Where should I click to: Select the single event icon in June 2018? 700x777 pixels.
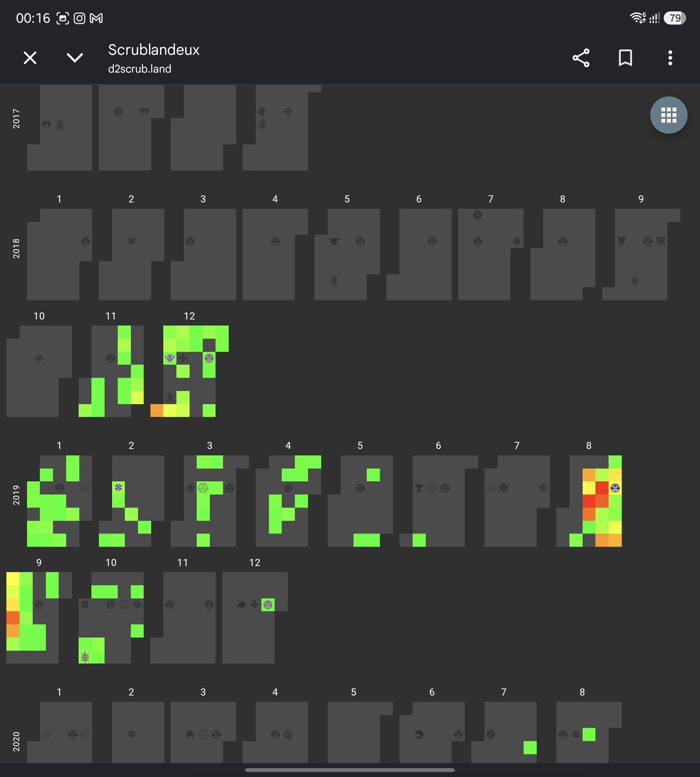[432, 241]
